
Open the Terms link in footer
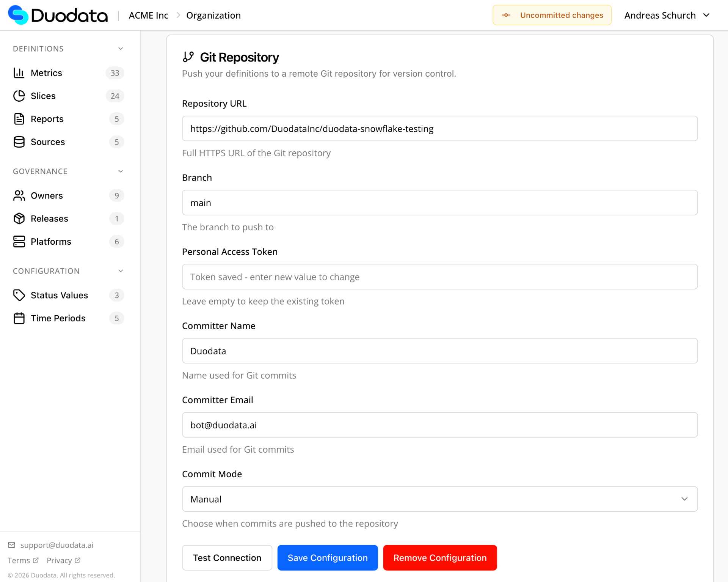22,560
